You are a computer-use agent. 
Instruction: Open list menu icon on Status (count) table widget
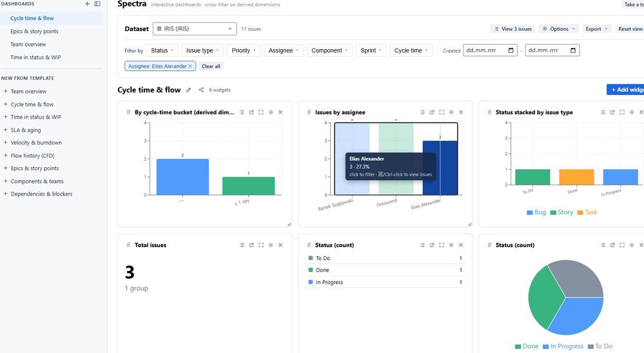point(422,245)
